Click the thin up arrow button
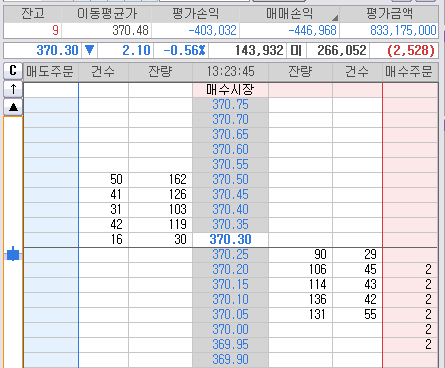 pyautogui.click(x=13, y=89)
